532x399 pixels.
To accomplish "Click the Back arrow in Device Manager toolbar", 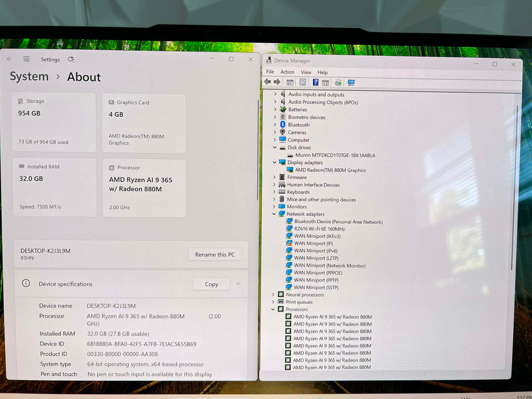I will [267, 82].
